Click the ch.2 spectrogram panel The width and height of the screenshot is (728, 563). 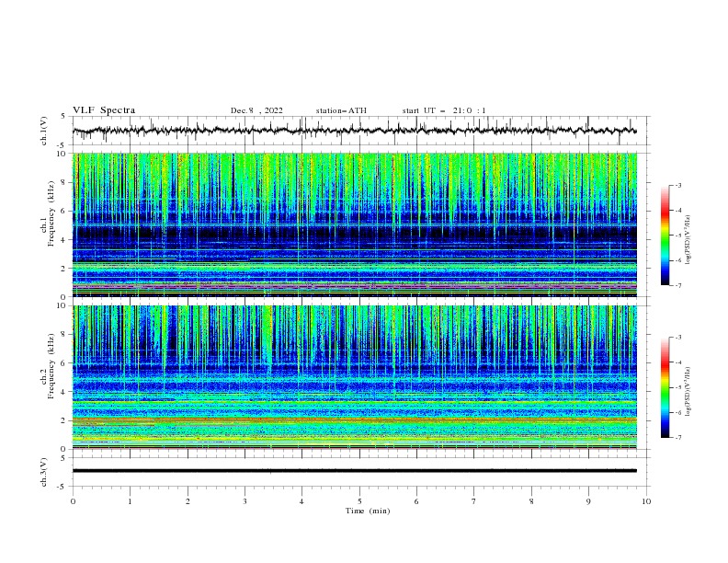pos(355,377)
